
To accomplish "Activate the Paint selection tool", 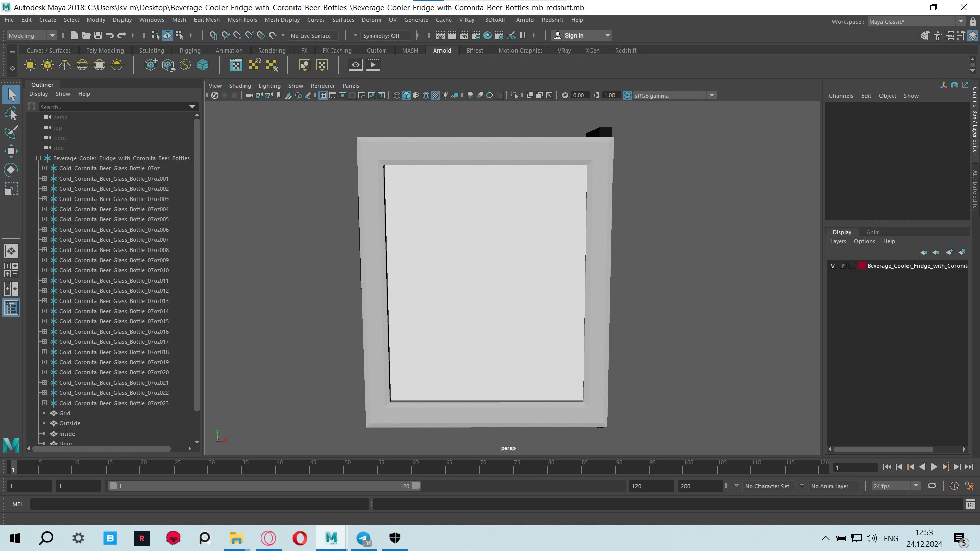I will tap(11, 132).
